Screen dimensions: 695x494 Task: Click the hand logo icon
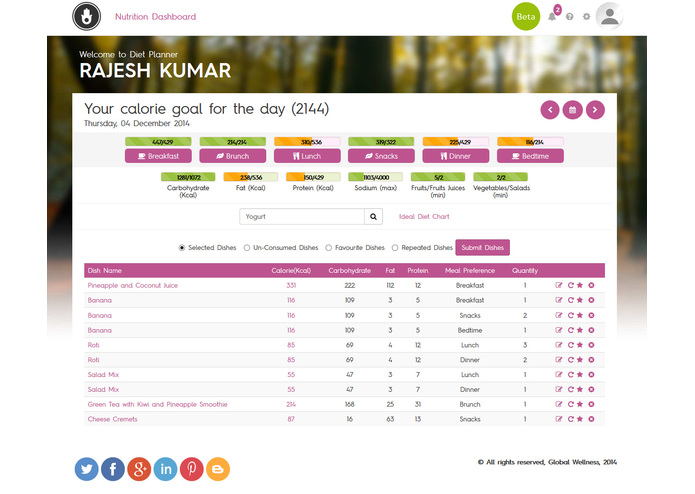86,16
